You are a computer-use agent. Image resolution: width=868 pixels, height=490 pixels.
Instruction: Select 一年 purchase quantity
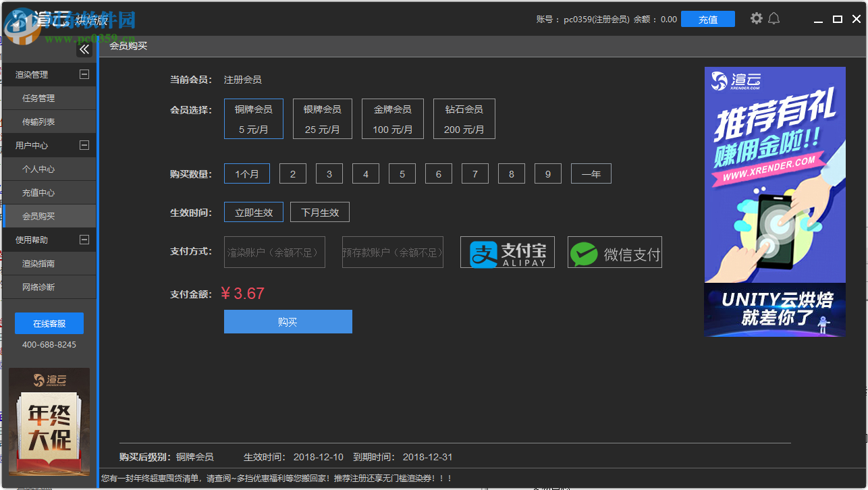[591, 173]
